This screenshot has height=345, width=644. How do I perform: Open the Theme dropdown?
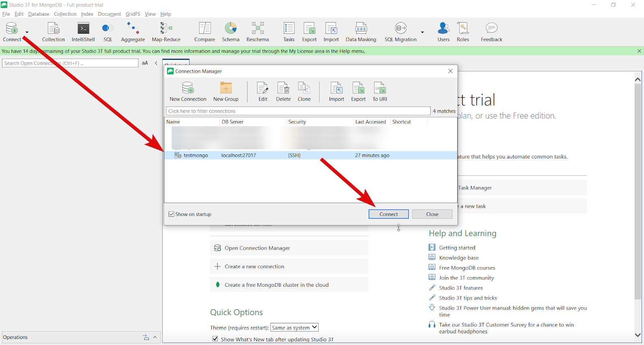coord(295,328)
